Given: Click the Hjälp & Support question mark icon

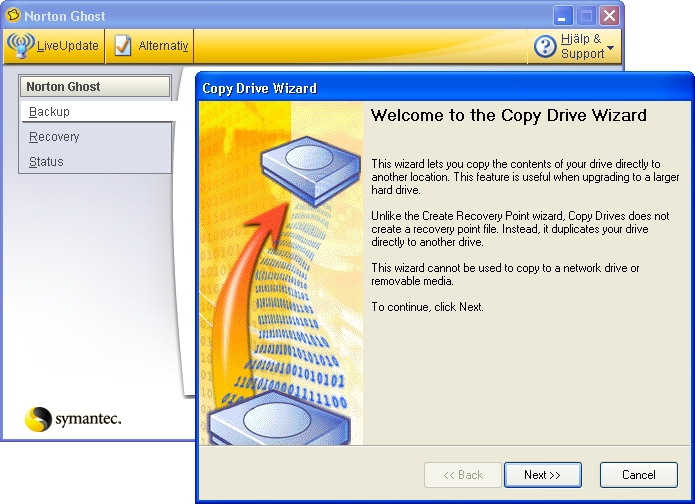Looking at the screenshot, I should [x=545, y=46].
